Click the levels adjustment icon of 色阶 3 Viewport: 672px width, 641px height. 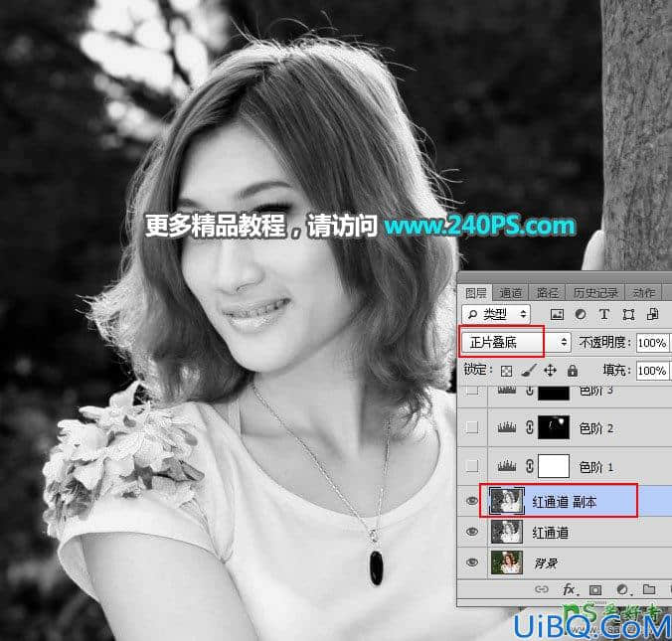coord(507,390)
